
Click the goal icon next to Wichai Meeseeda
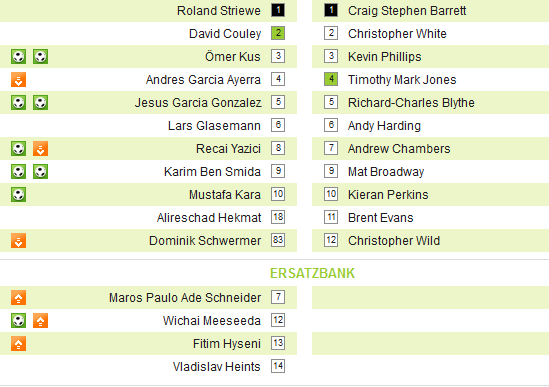pos(19,320)
